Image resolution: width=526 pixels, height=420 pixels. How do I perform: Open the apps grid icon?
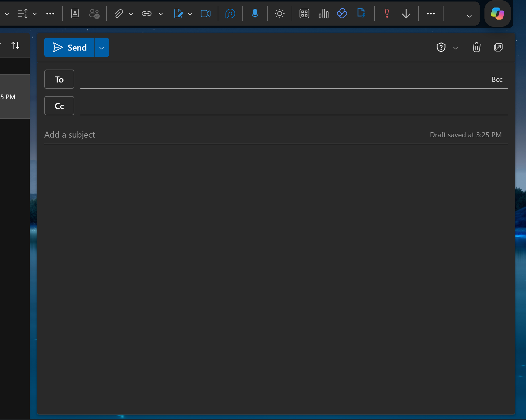pyautogui.click(x=304, y=14)
